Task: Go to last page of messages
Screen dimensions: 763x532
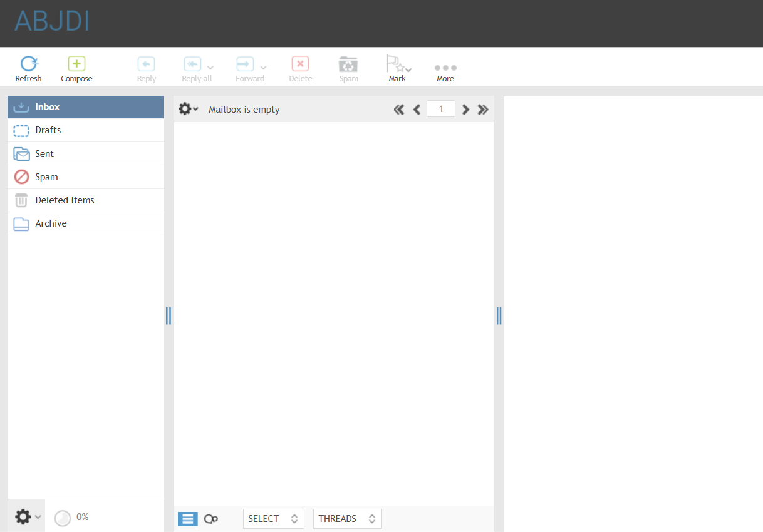Action: [483, 110]
